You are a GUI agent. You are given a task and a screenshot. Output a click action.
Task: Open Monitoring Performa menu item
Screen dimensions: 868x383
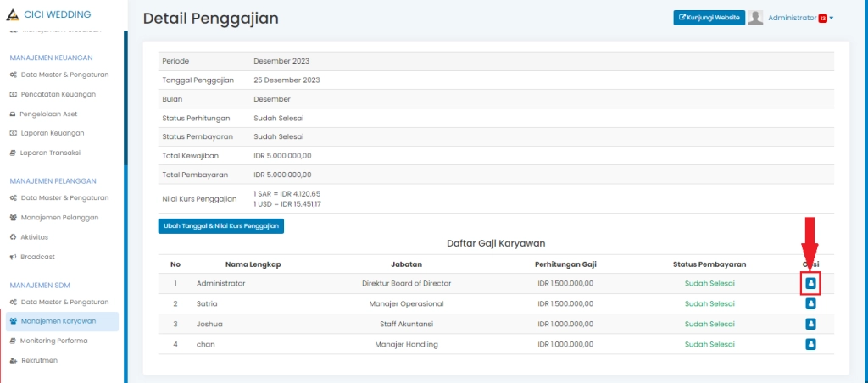click(53, 341)
